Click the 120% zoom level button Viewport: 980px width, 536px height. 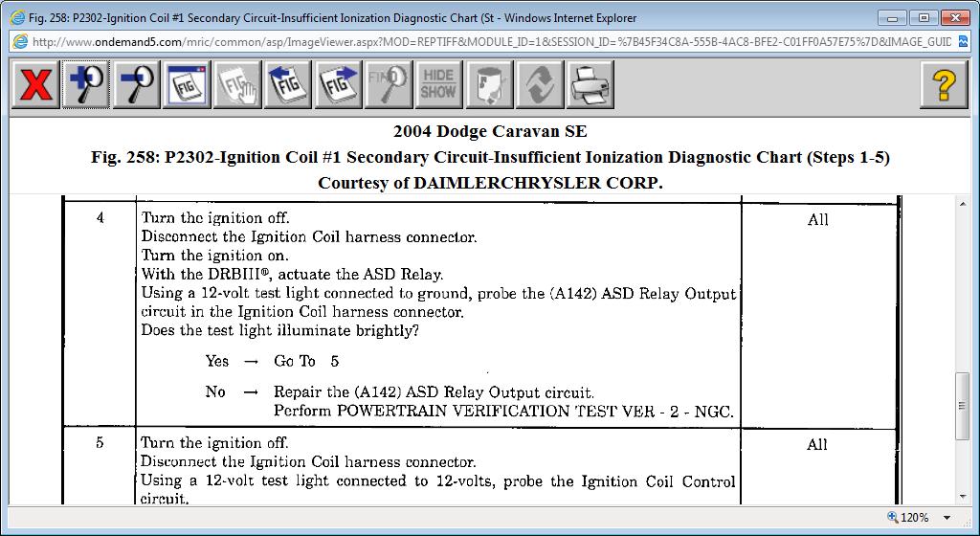click(908, 517)
